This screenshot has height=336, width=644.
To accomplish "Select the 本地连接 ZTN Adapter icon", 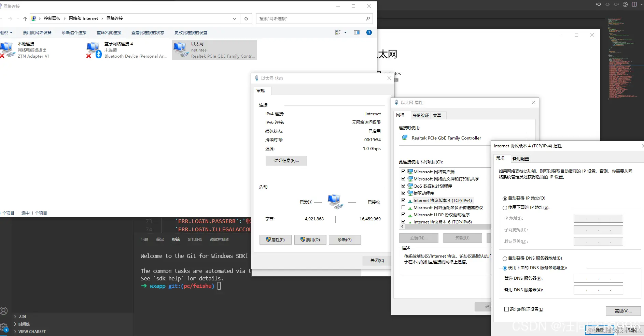I will click(x=8, y=50).
